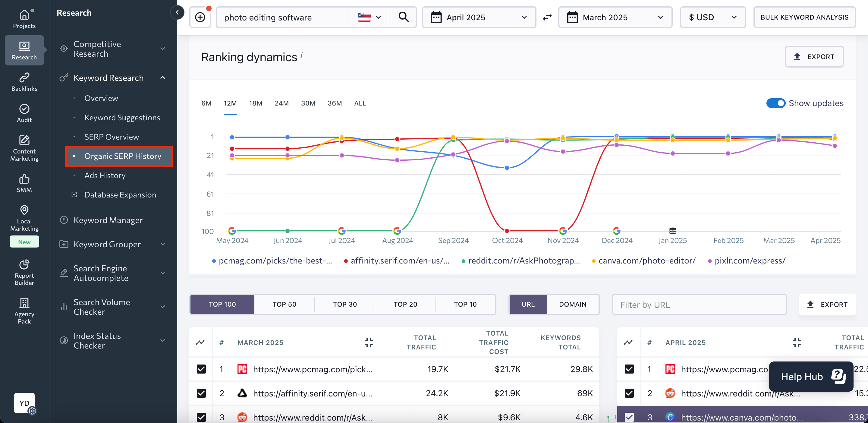Click the trend line icon in April table header
Viewport: 868px width, 423px height.
(628, 343)
